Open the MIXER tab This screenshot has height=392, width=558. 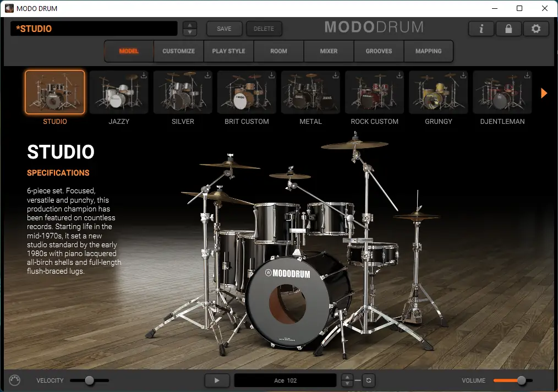coord(329,51)
